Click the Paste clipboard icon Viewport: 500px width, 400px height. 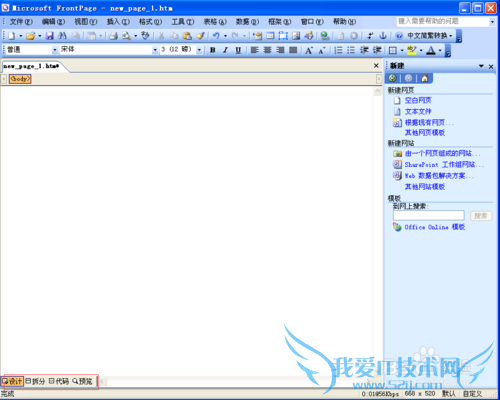187,36
